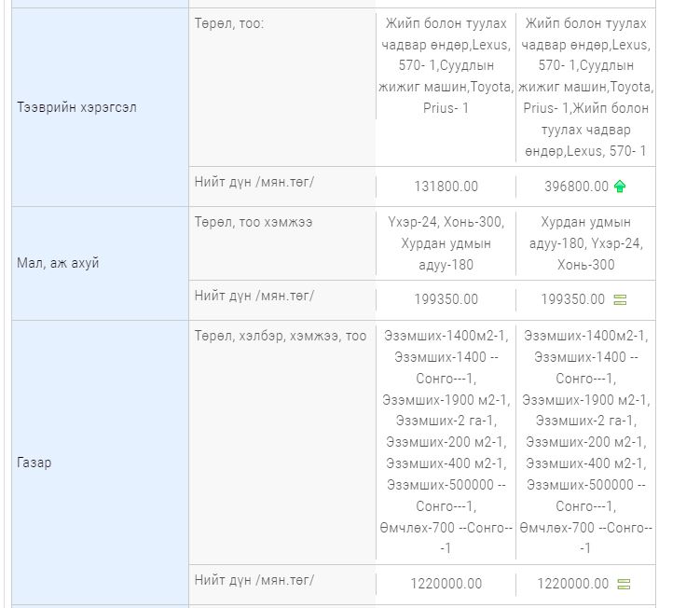700x608 pixels.
Task: Click the equal icon beside 199350.00
Action: (620, 299)
